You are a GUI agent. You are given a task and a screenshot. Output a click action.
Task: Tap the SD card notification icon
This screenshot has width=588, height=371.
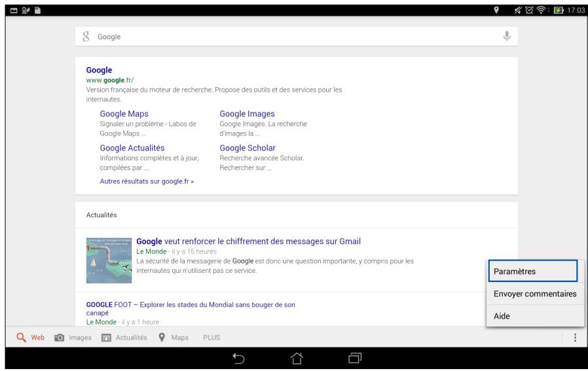coord(37,10)
